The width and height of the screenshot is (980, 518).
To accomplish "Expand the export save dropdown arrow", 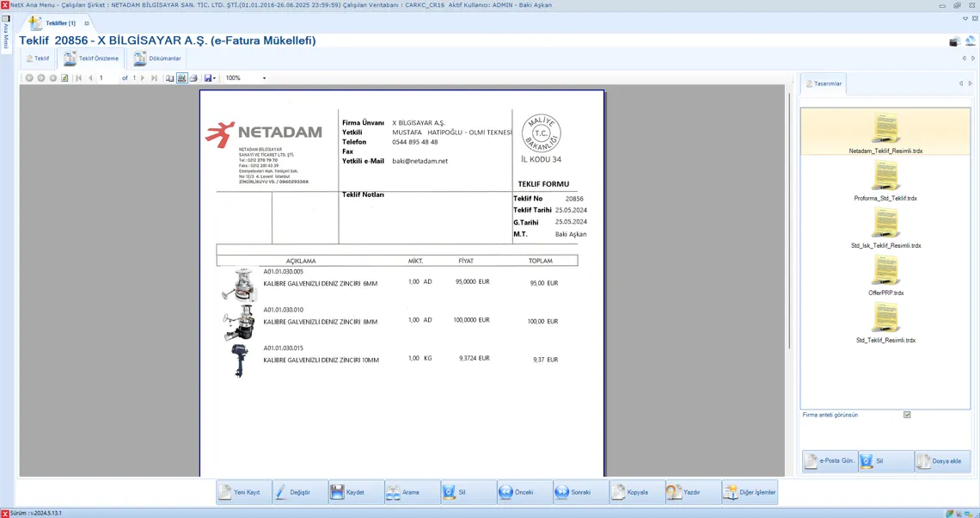I will coord(214,78).
